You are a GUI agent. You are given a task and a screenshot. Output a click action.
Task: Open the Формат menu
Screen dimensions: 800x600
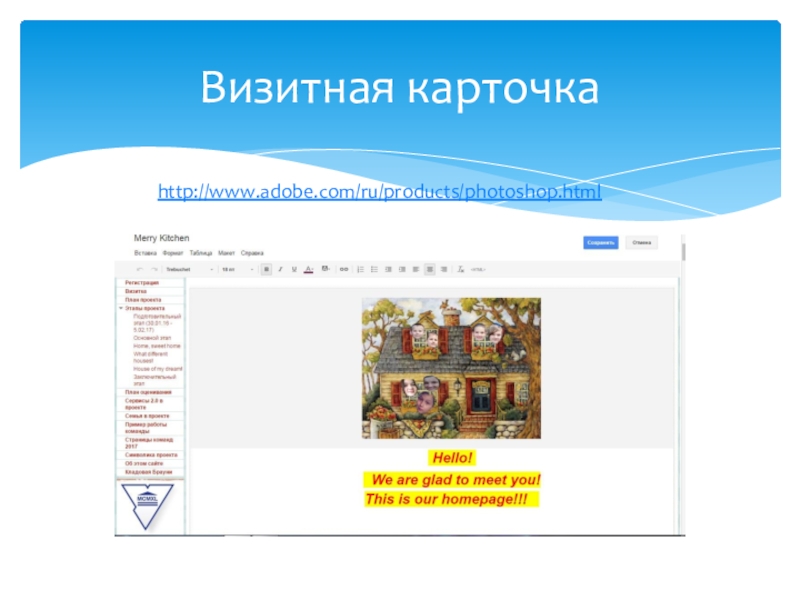[172, 253]
